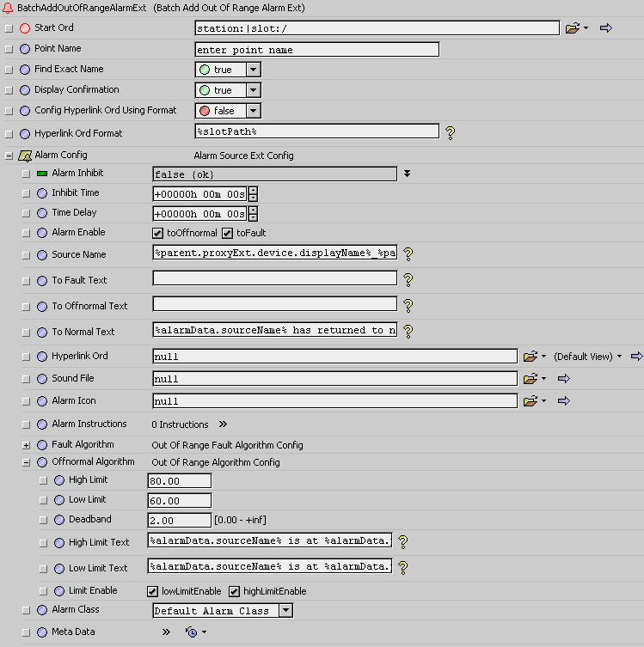Click help icon beside To Normal Text

pos(408,331)
